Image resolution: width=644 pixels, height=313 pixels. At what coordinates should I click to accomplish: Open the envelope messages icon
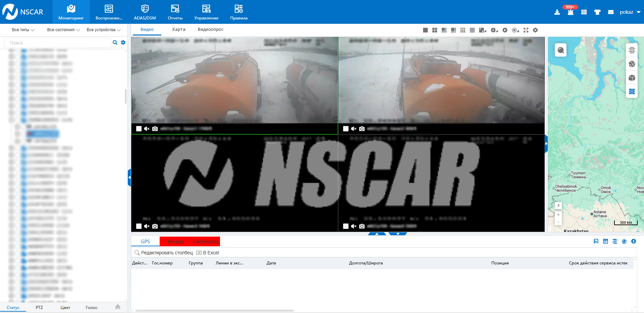click(x=611, y=12)
